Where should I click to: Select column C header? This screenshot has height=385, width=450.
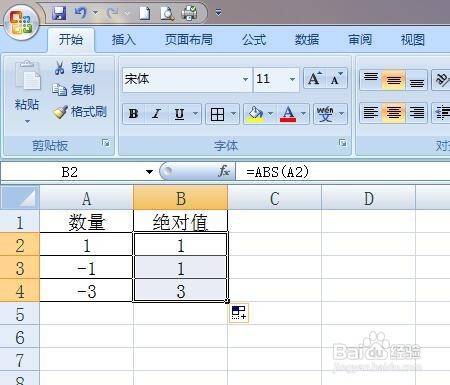click(275, 198)
